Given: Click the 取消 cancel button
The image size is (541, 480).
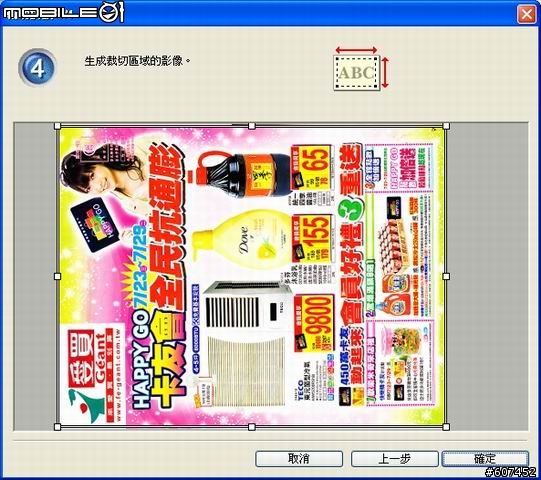Looking at the screenshot, I should pyautogui.click(x=299, y=459).
